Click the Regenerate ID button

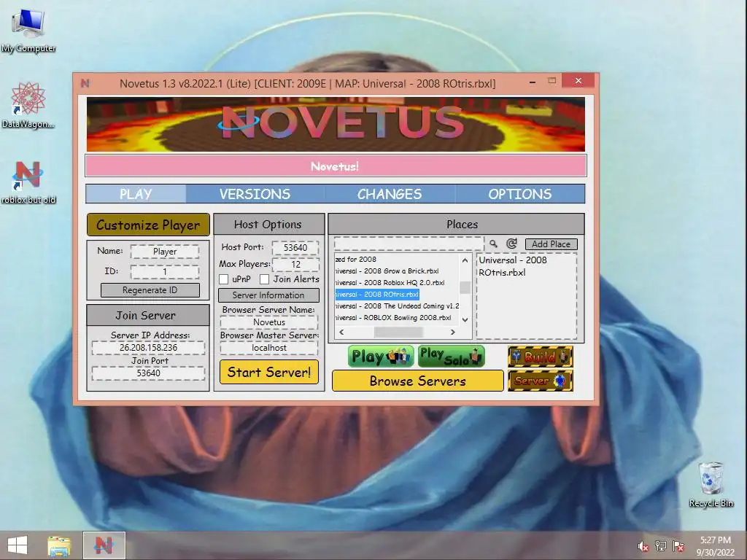(150, 290)
